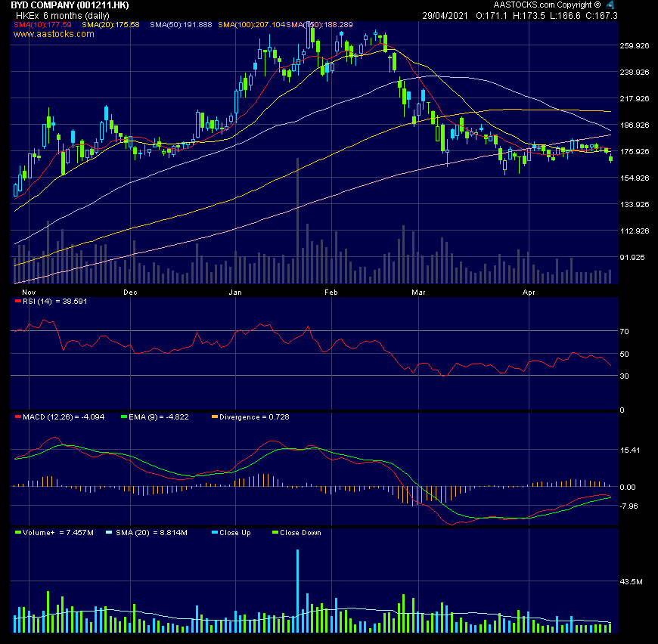This screenshot has width=658, height=644.
Task: Click the volume SMA (20) = 8.814M readout
Action: pos(151,532)
